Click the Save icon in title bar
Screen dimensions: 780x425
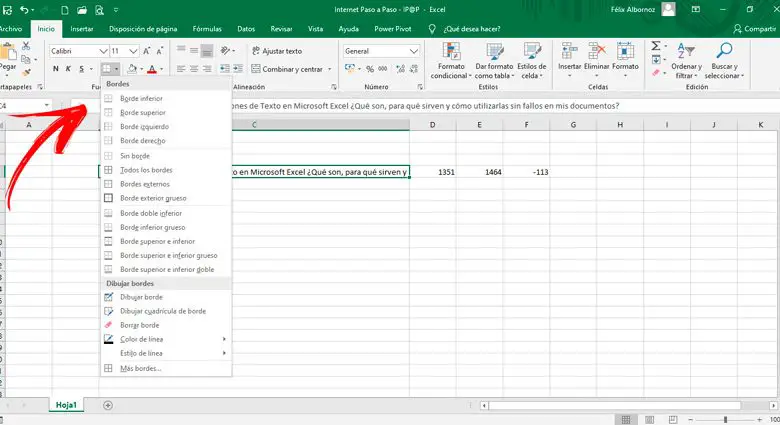7,9
